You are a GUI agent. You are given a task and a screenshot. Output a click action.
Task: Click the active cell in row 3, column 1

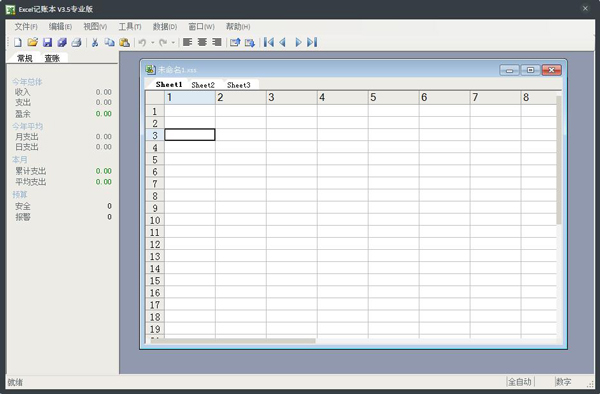click(x=190, y=135)
